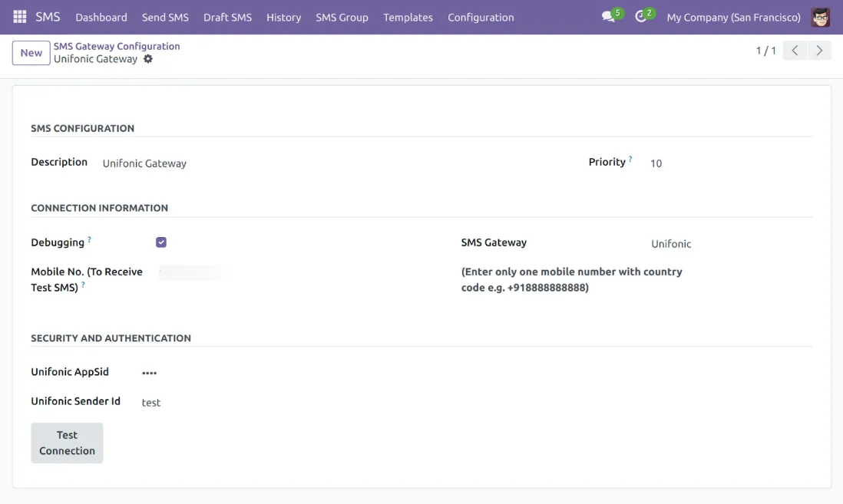
Task: Click the Test Connection button
Action: 67,443
